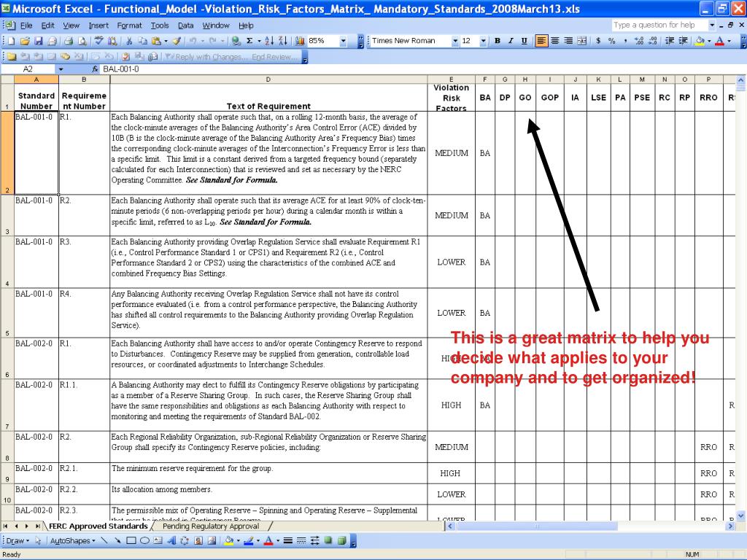
Task: Toggle Center alignment button
Action: (x=555, y=41)
